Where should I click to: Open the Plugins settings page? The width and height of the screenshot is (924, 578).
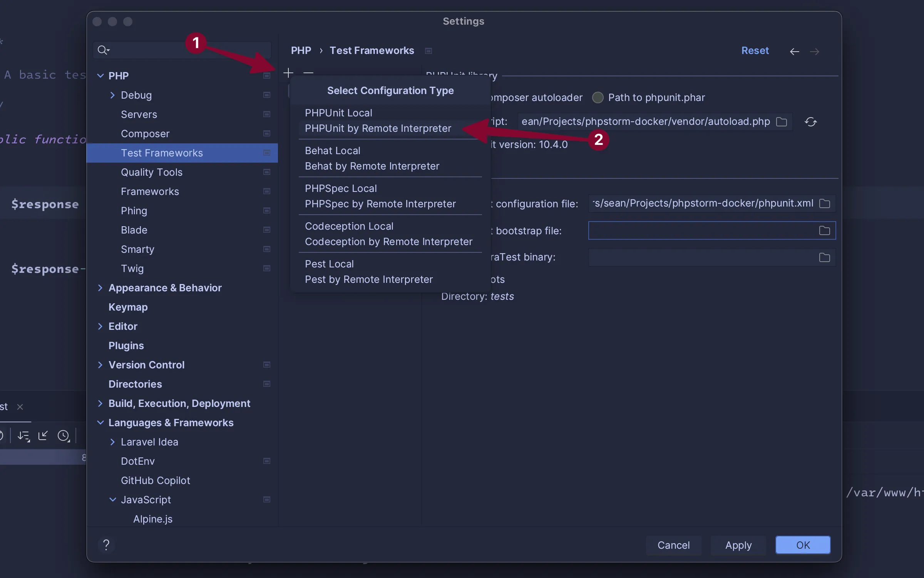pyautogui.click(x=182, y=346)
